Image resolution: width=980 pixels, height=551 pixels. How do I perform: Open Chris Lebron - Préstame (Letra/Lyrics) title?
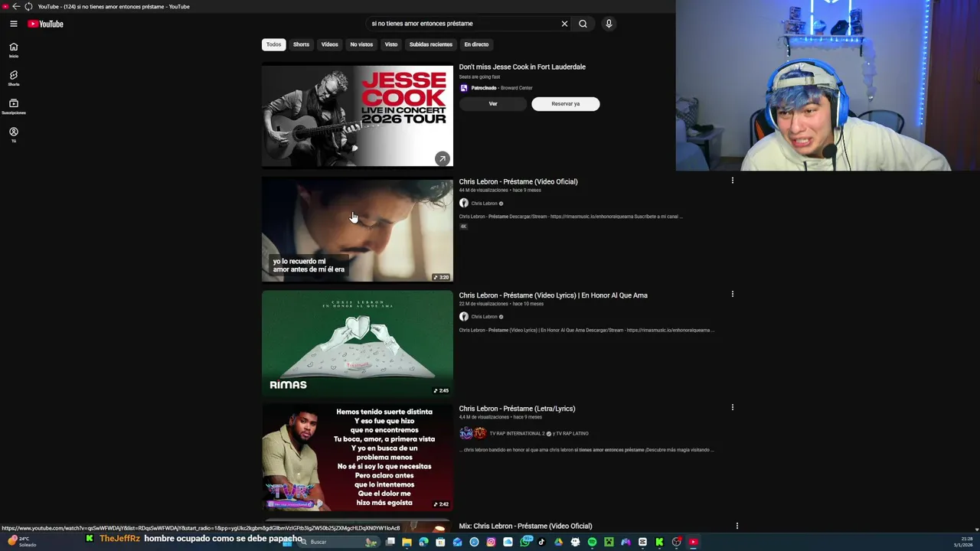517,409
